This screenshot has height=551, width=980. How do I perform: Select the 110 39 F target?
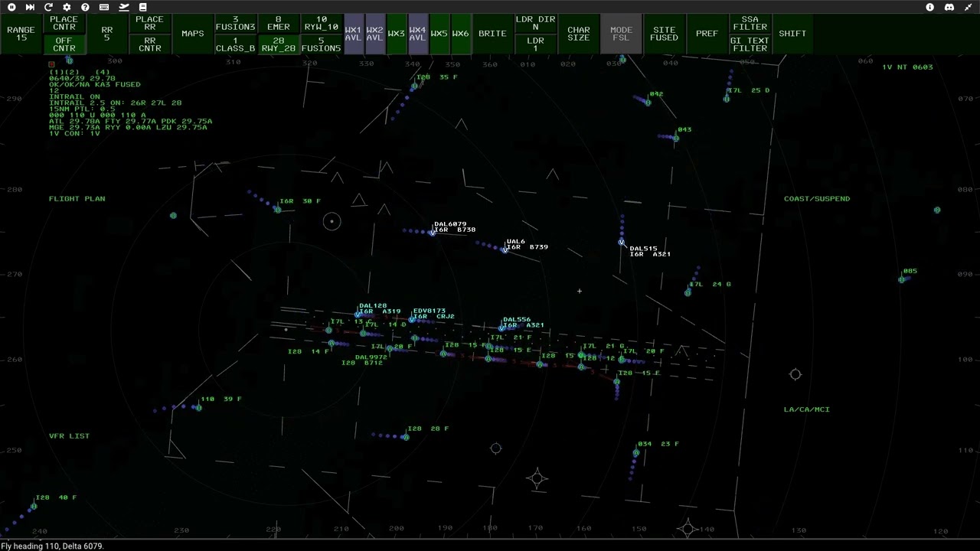[x=198, y=407]
